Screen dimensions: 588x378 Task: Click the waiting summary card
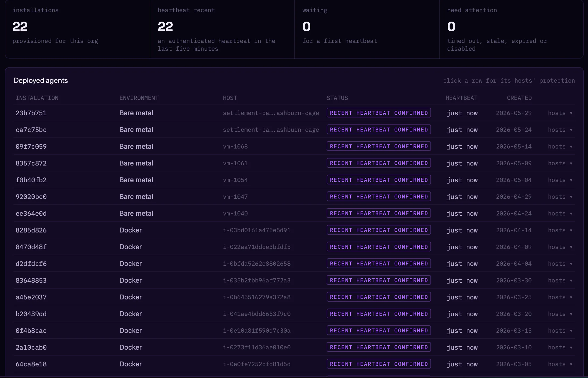(367, 29)
